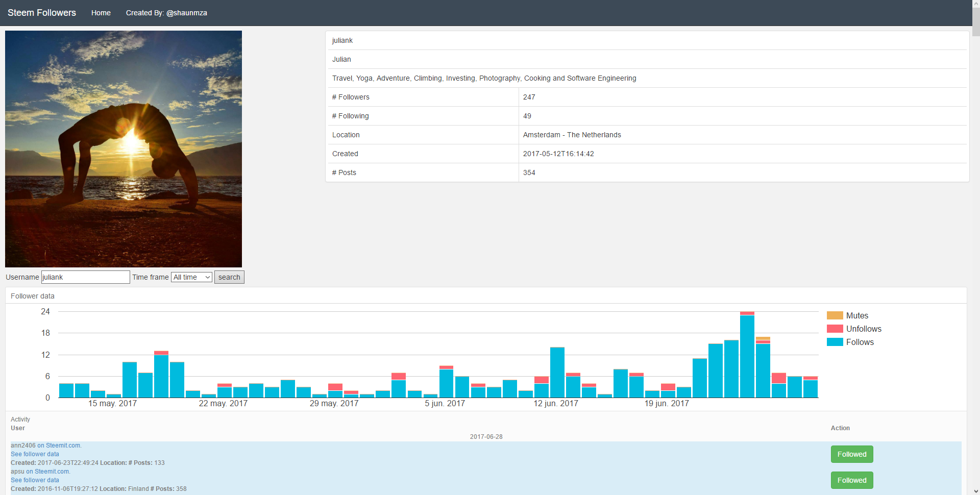The image size is (980, 495).
Task: Click the tallest chart bar near 24
Action: coord(747,355)
